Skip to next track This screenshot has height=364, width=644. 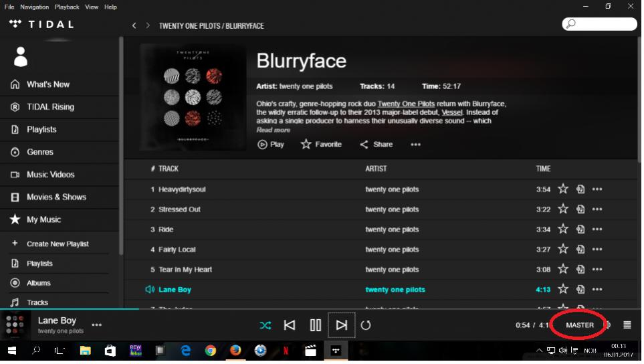(342, 327)
